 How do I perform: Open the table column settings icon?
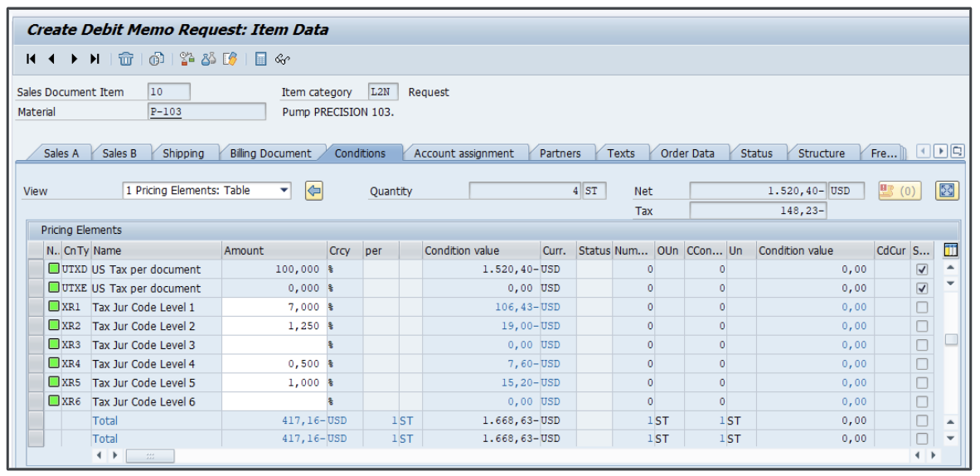950,250
